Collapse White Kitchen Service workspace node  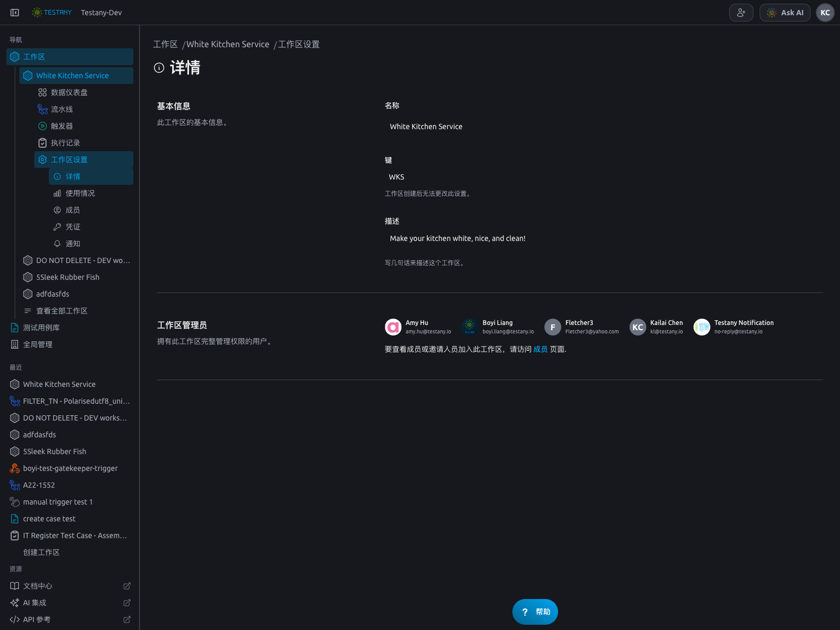pos(76,76)
